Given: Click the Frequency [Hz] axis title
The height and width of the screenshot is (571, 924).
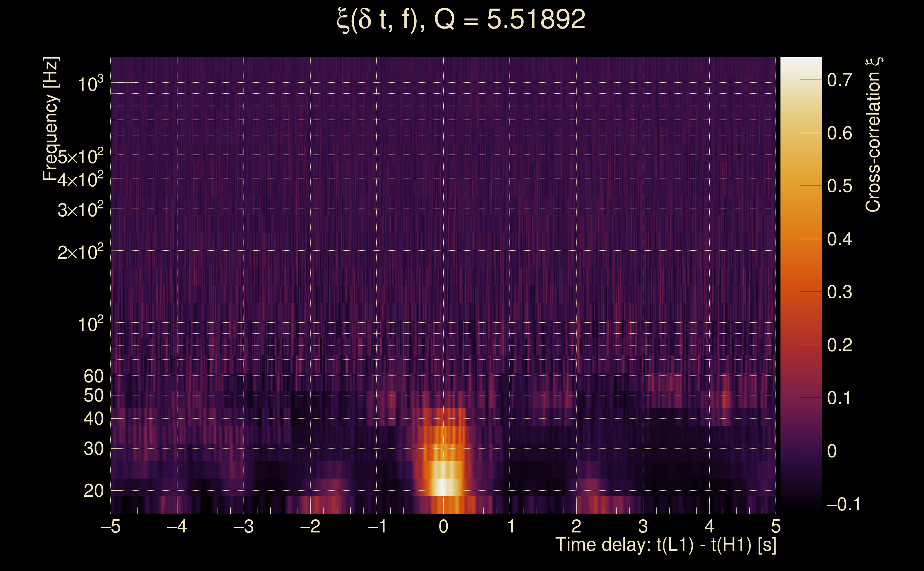Looking at the screenshot, I should (x=51, y=119).
